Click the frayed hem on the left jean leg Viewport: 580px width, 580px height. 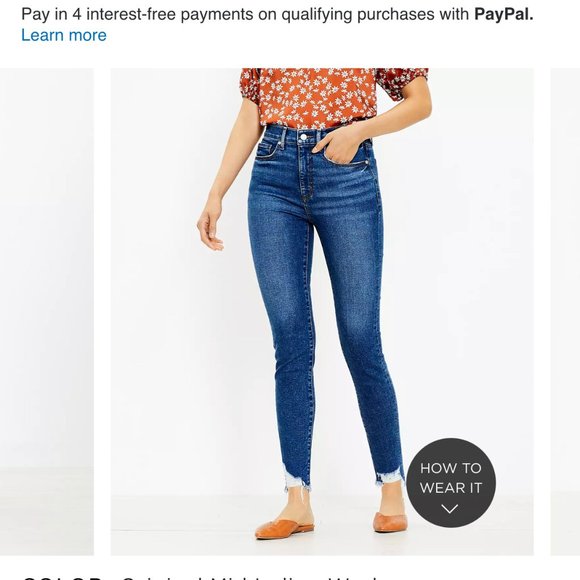296,478
